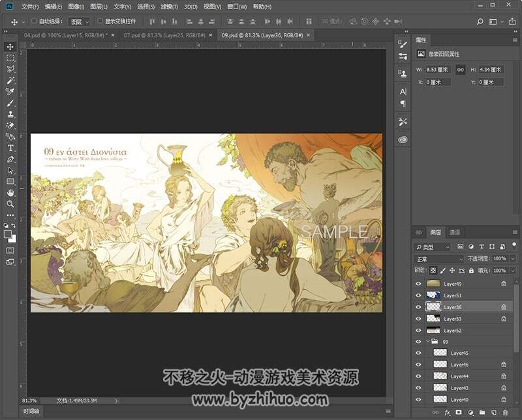
Task: Collapse the 09 layer group
Action: tap(428, 342)
